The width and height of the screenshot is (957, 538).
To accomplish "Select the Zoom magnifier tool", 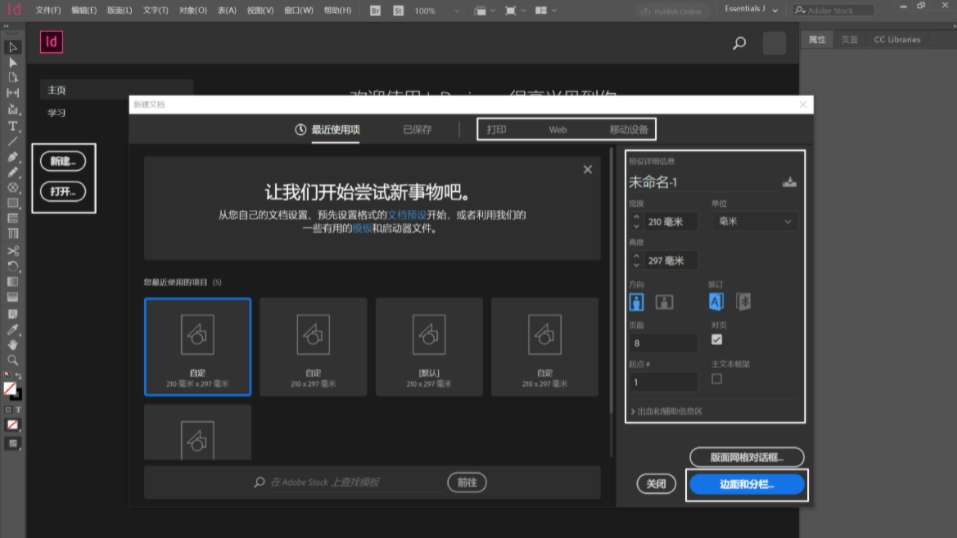I will click(13, 360).
